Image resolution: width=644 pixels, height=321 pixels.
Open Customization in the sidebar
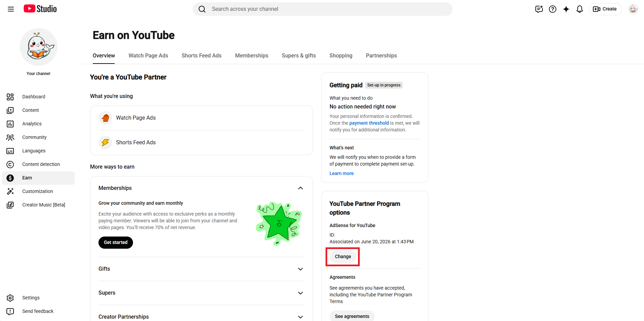pos(39,192)
